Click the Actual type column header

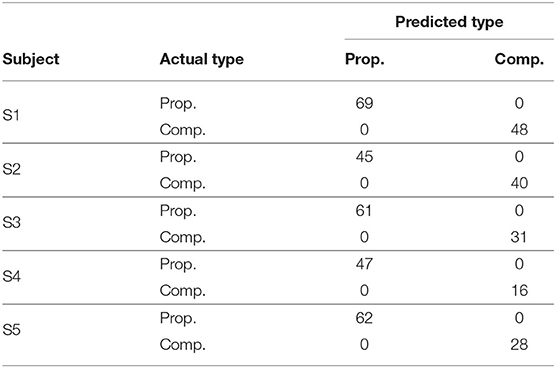pyautogui.click(x=202, y=60)
